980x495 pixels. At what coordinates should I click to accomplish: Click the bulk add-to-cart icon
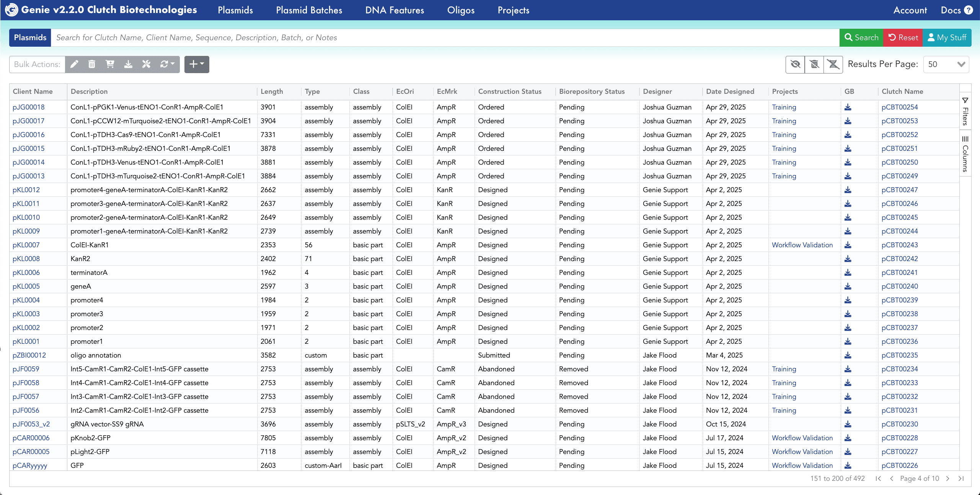[110, 64]
